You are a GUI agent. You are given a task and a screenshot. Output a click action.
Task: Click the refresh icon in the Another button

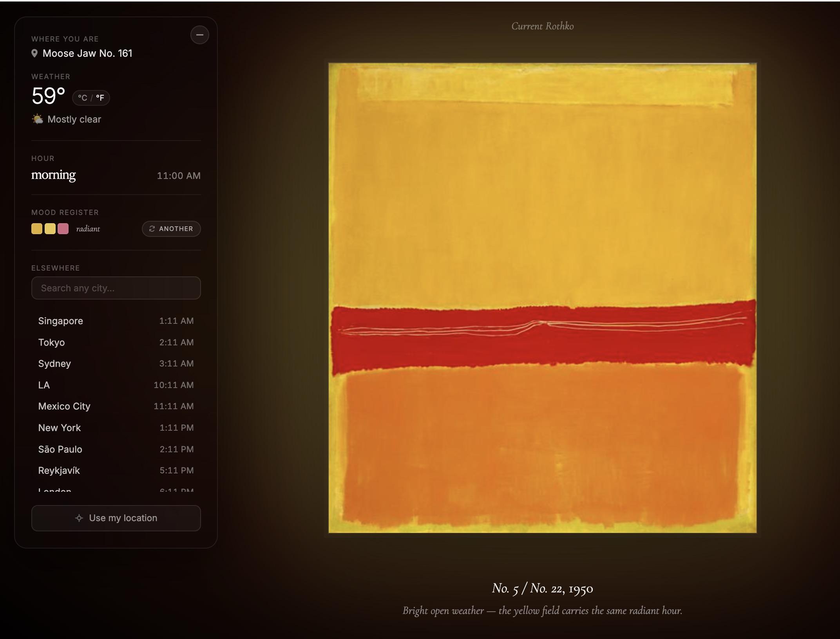[152, 229]
